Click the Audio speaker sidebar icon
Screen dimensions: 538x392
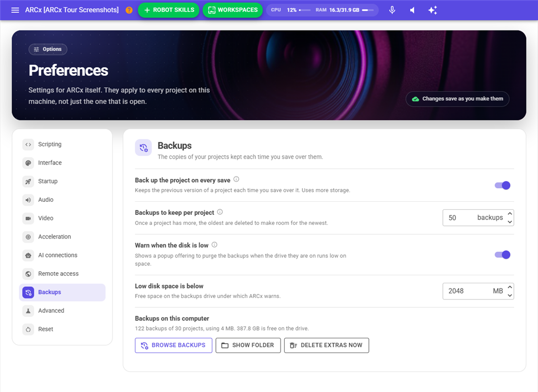coord(28,200)
